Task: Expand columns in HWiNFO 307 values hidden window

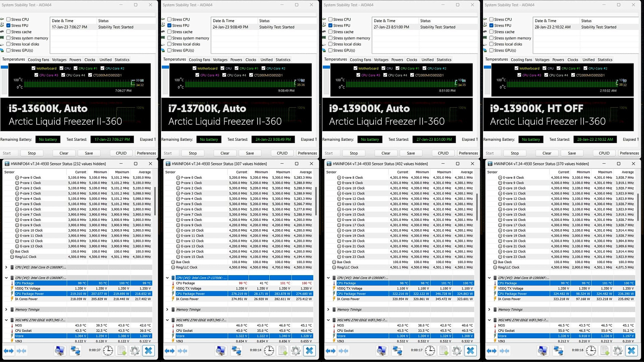Action: [x=169, y=351]
